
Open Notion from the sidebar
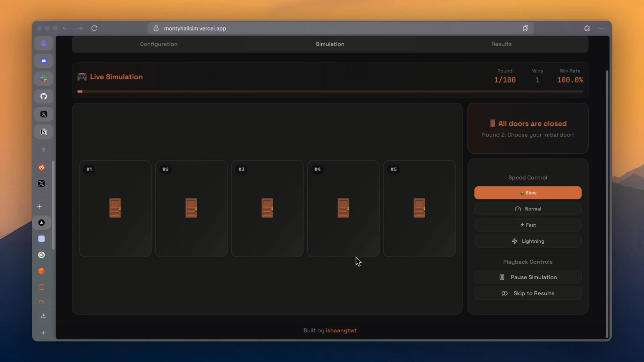coord(43,132)
